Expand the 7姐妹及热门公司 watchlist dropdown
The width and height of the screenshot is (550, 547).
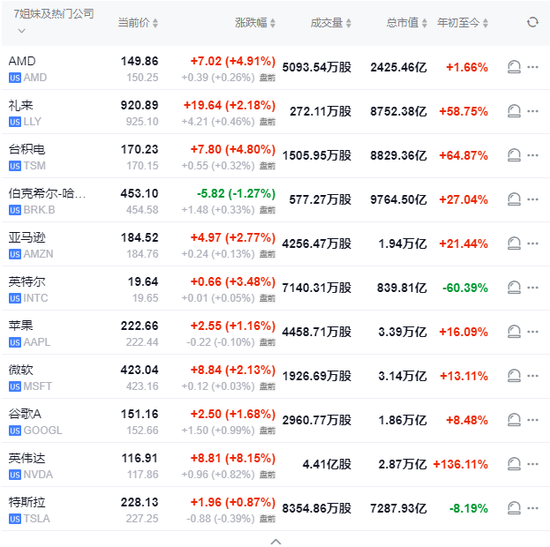point(22,31)
